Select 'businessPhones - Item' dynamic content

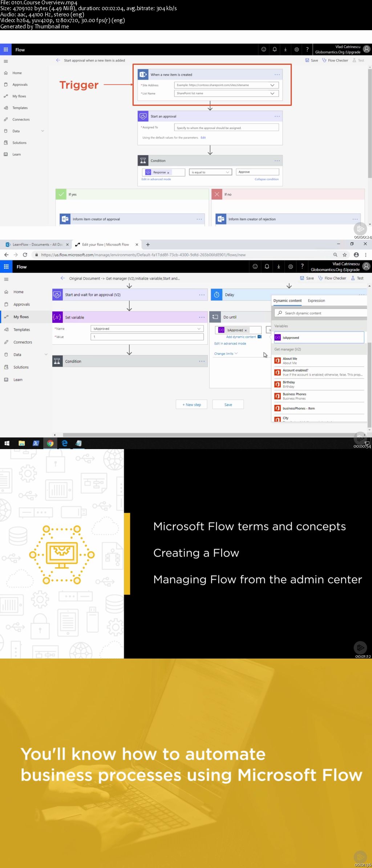pyautogui.click(x=319, y=408)
